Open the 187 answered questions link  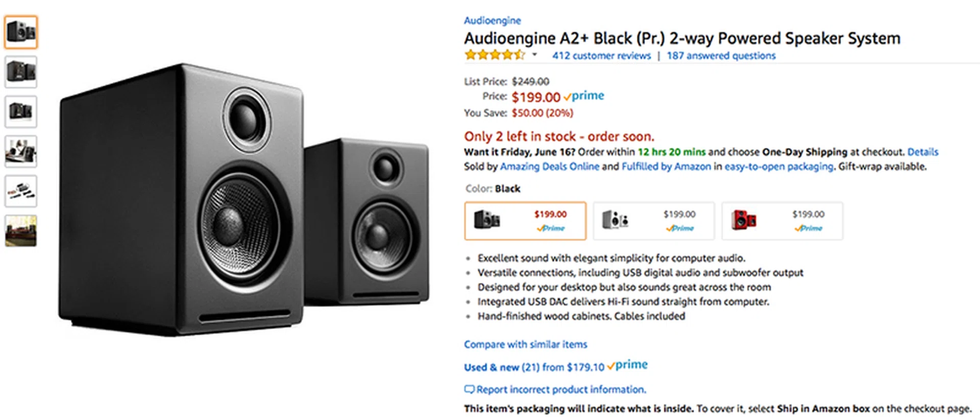pos(721,56)
